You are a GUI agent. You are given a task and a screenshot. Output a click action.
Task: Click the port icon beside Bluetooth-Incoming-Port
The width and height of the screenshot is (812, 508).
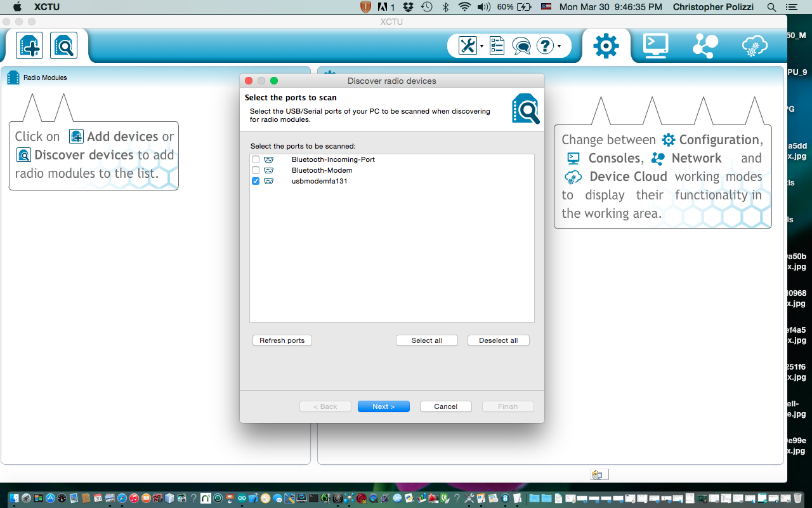pyautogui.click(x=268, y=159)
